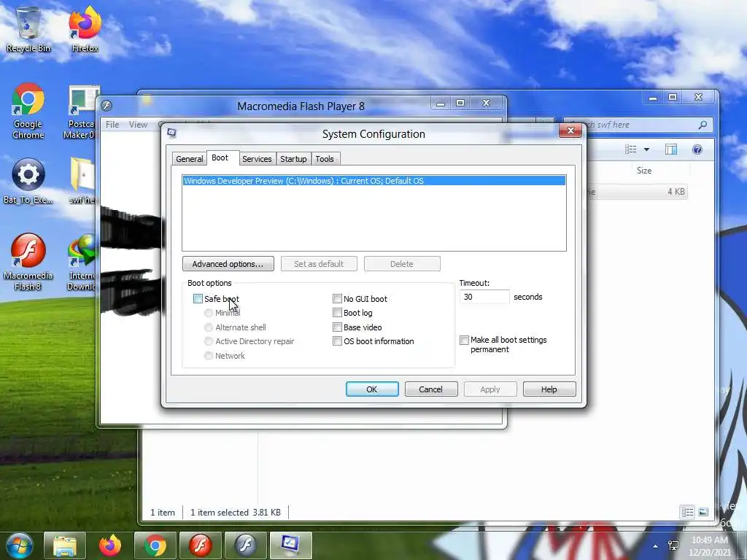Click red Flash 8 taskbar icon
This screenshot has width=747, height=560.
tap(201, 545)
